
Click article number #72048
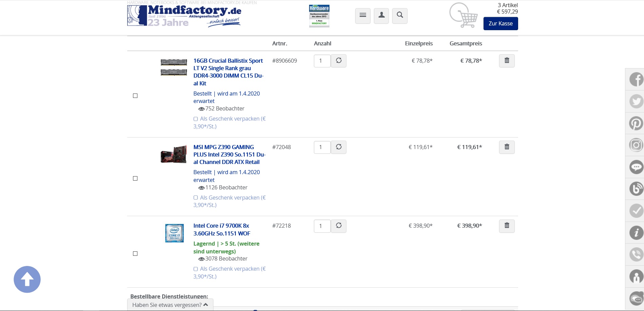point(281,147)
